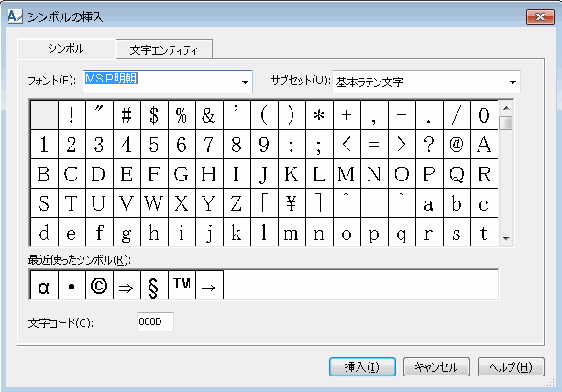The height and width of the screenshot is (392, 562).
Task: Select the right parenthesis ) symbol
Action: [x=292, y=114]
